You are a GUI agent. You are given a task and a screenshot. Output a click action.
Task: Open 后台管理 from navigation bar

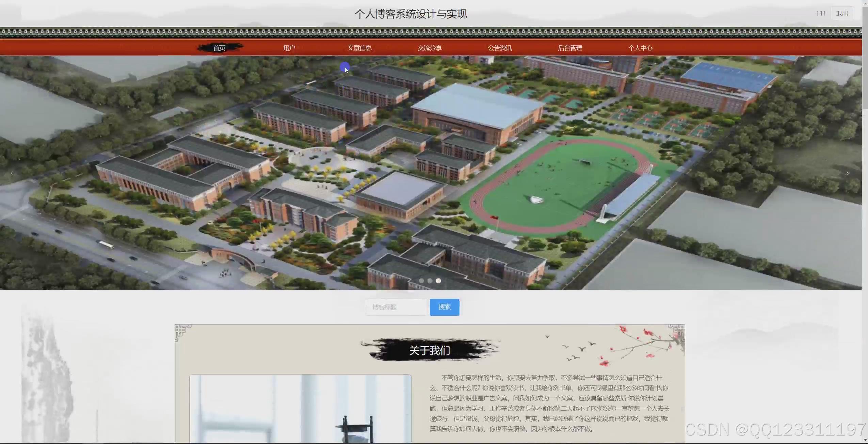pos(570,48)
